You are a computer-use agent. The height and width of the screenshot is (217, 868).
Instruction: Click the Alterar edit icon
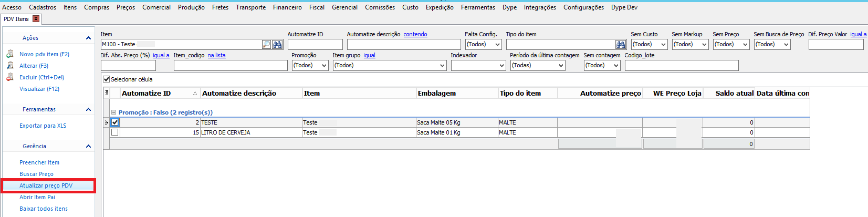point(10,66)
